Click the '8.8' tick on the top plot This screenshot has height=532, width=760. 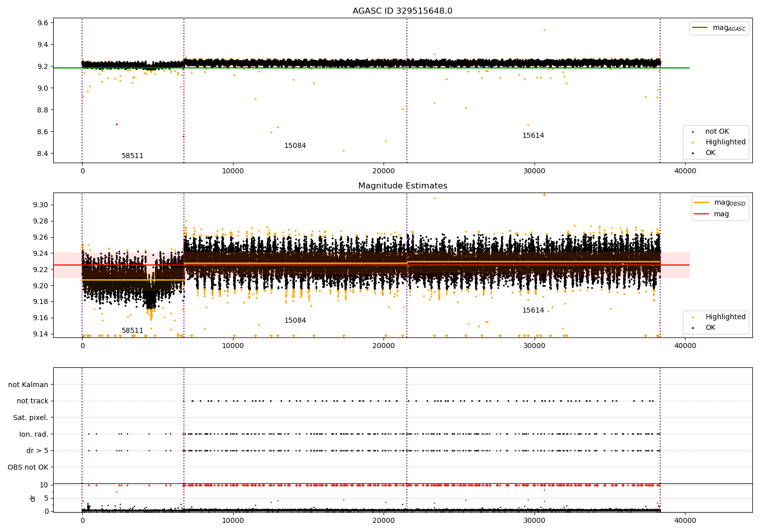43,110
